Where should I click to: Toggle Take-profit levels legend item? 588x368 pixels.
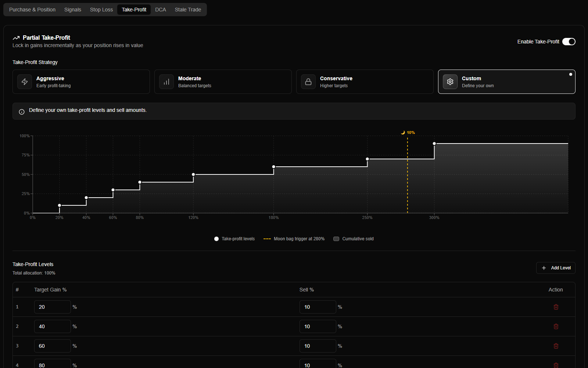(x=234, y=239)
